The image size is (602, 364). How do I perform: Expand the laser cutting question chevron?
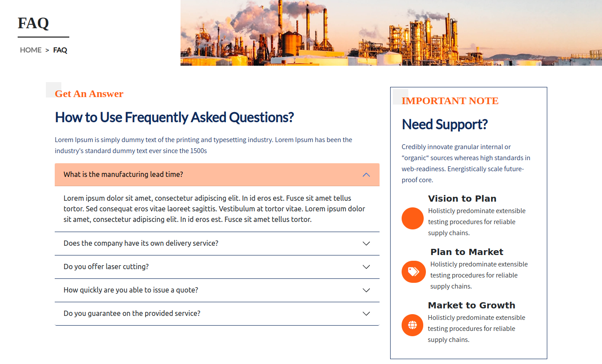click(x=366, y=267)
